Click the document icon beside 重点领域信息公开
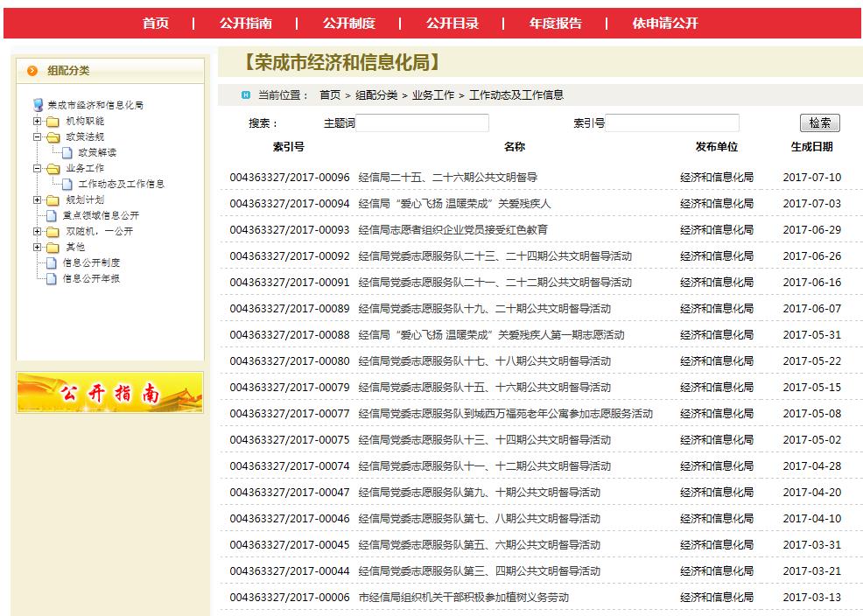The width and height of the screenshot is (863, 616). (52, 216)
